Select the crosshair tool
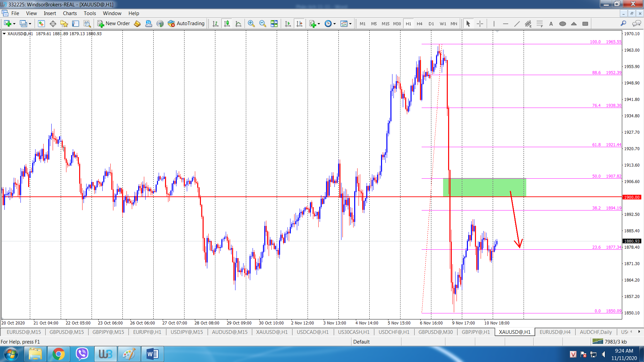This screenshot has width=644, height=362. [x=480, y=23]
